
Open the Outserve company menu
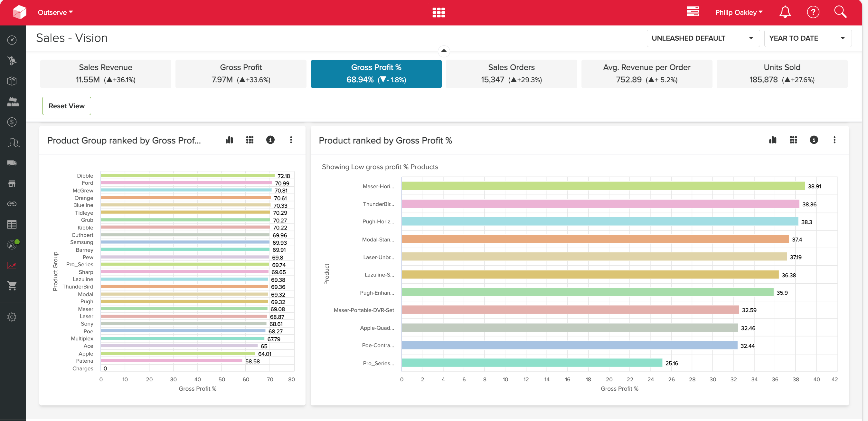[x=56, y=13]
